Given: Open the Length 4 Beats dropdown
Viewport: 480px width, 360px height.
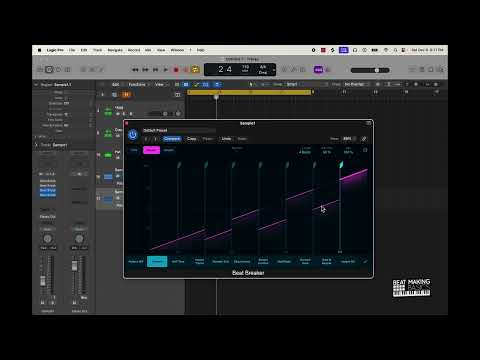Looking at the screenshot, I should [305, 152].
